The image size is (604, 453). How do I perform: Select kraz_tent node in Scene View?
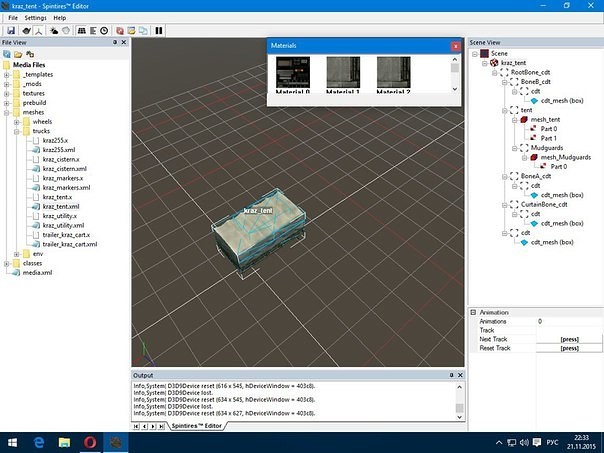tap(513, 63)
